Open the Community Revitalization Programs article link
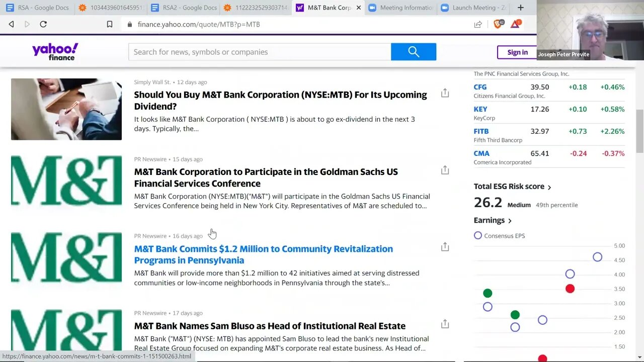This screenshot has height=362, width=644. [x=263, y=254]
